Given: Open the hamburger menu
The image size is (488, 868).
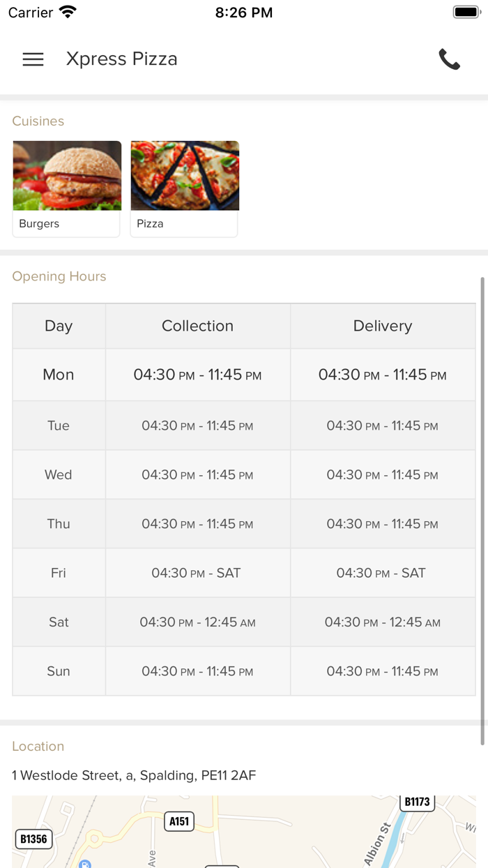Looking at the screenshot, I should click(x=33, y=59).
